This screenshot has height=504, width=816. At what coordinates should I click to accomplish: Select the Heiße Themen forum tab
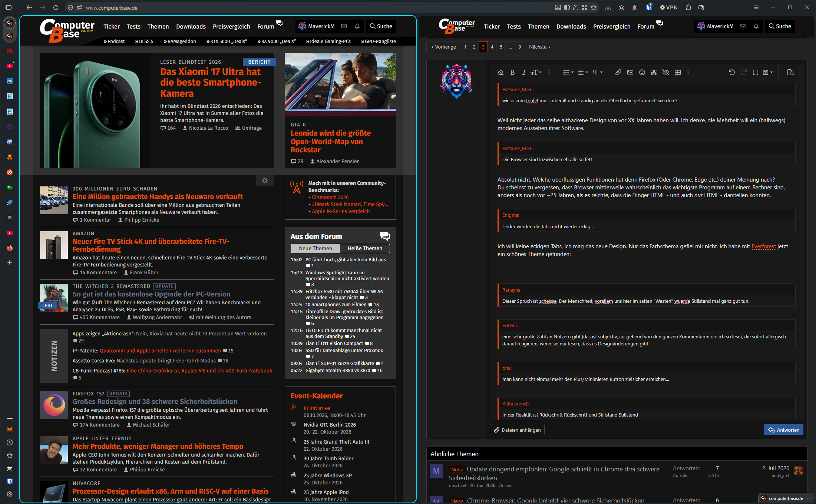coord(365,248)
